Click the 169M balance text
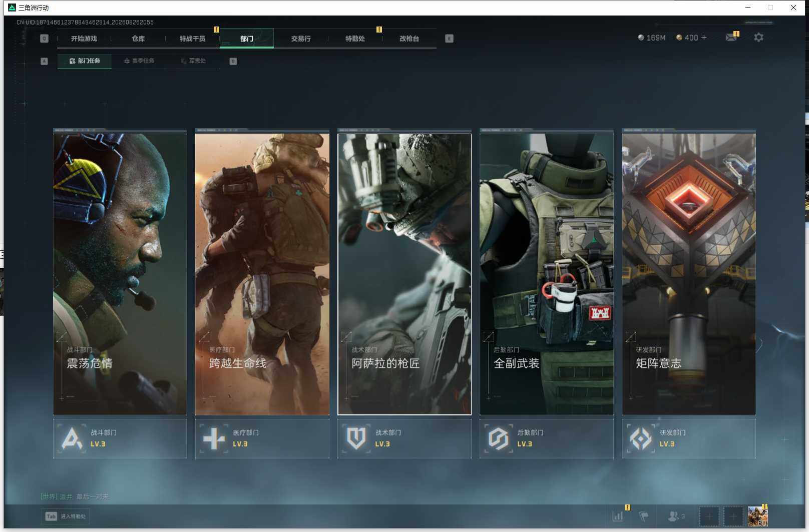 tap(656, 38)
